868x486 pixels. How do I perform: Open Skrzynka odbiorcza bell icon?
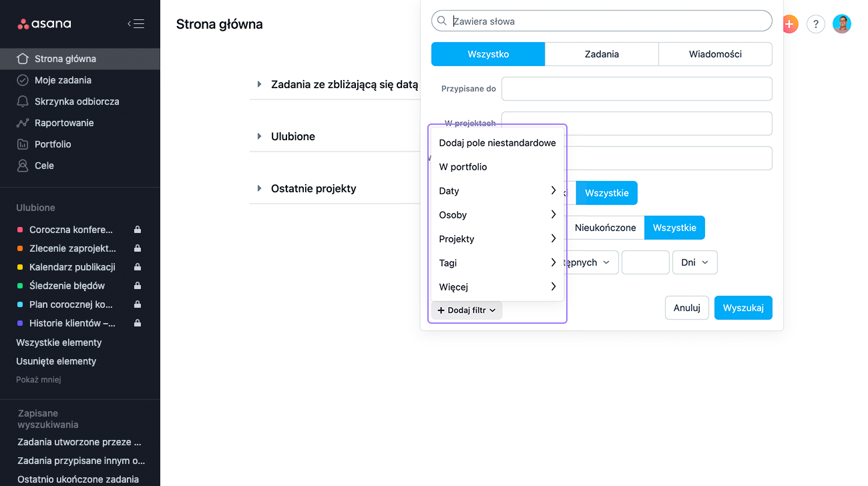pos(23,101)
